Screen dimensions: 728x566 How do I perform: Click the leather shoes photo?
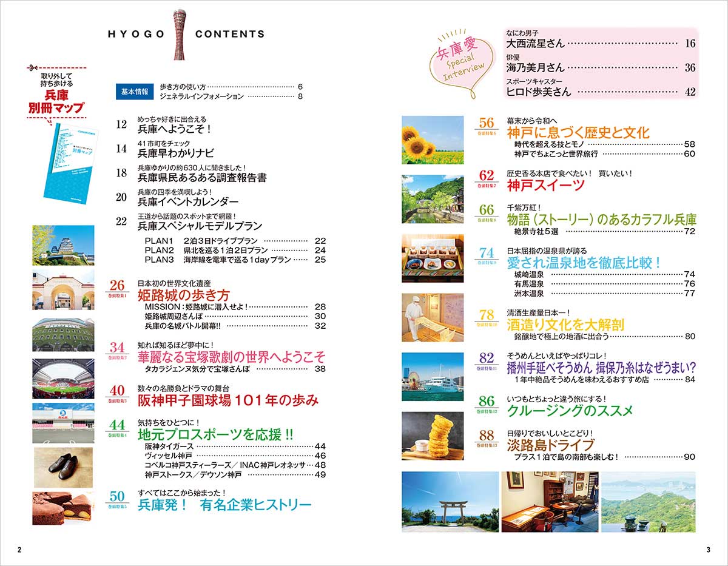click(x=63, y=467)
